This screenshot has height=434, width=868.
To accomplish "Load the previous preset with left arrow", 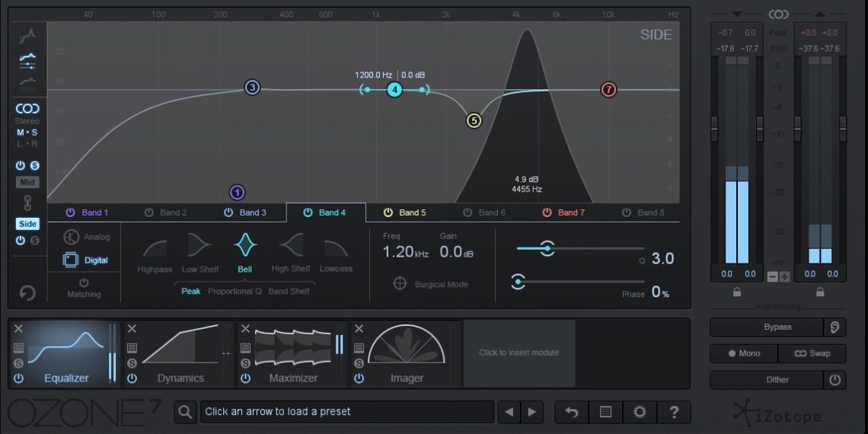I will click(x=509, y=412).
